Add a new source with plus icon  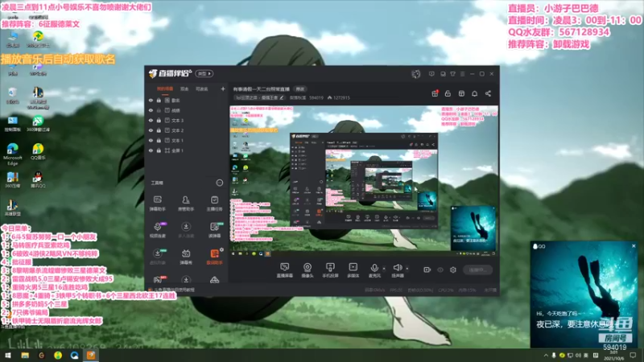point(223,88)
